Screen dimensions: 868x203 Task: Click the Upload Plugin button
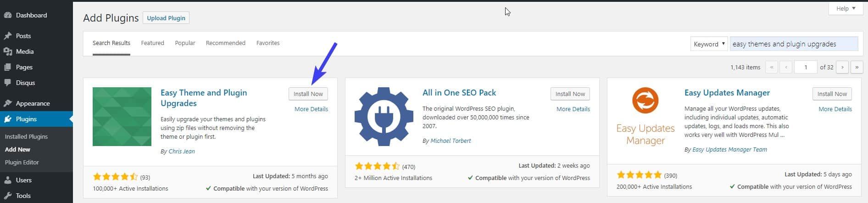[x=166, y=18]
